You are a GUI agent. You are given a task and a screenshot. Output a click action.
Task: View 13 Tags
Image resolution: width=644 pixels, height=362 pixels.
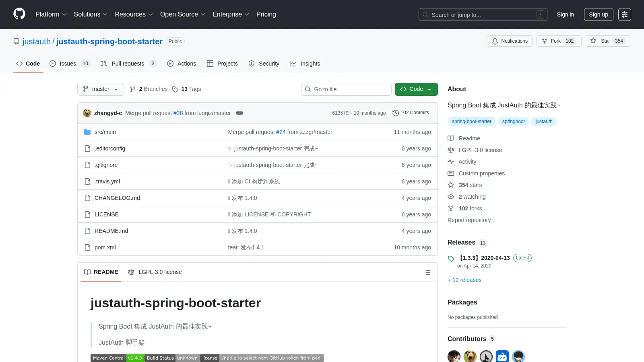tap(186, 89)
